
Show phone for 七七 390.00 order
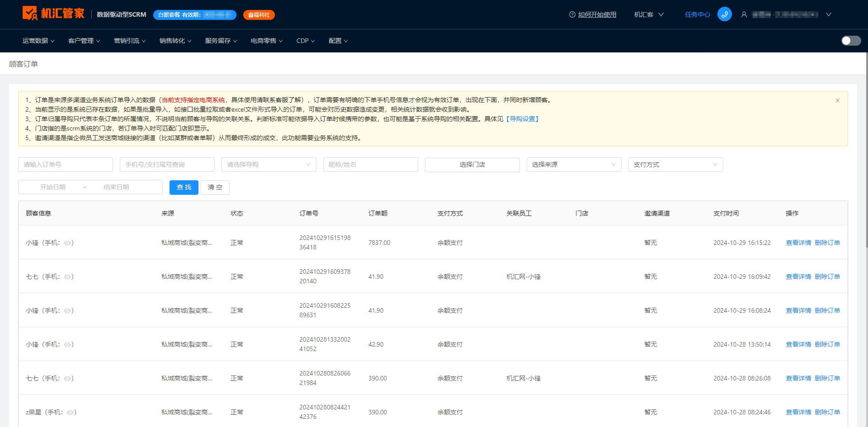pyautogui.click(x=67, y=379)
